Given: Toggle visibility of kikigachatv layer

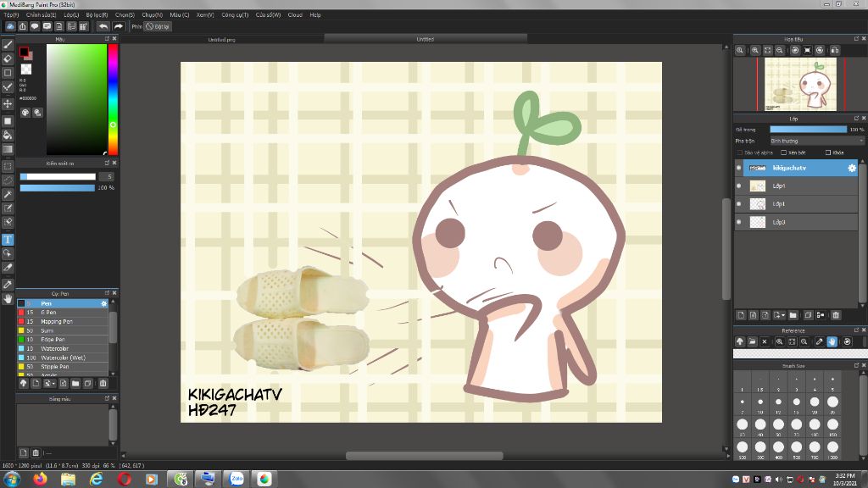Looking at the screenshot, I should (x=739, y=168).
